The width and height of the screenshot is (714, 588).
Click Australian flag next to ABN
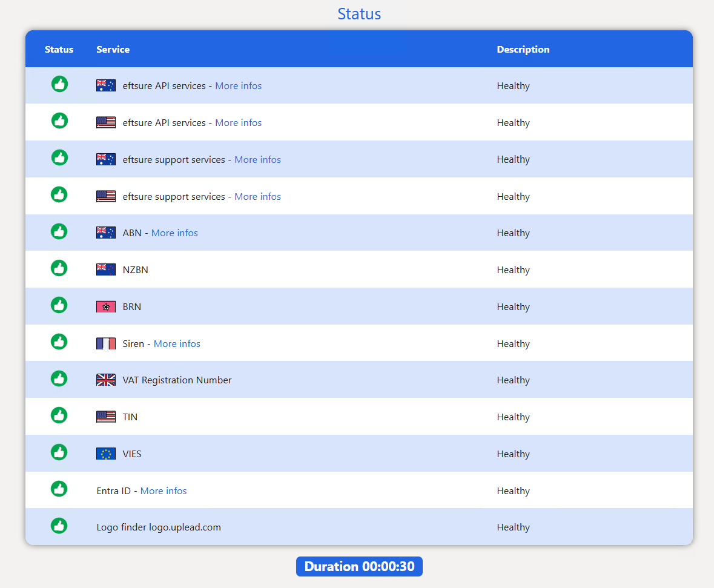pyautogui.click(x=105, y=233)
